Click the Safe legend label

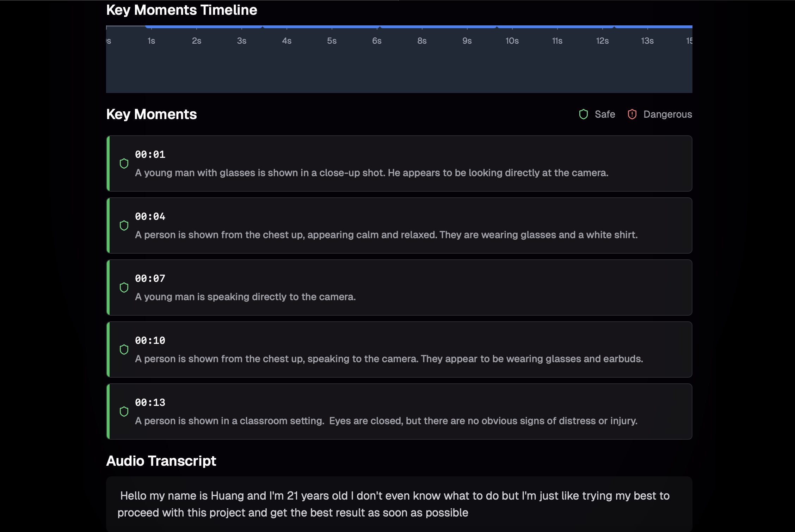click(604, 114)
